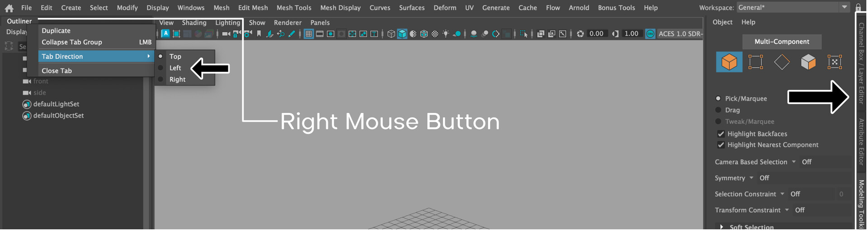Select Edge component diamond icon
Viewport: 868px width, 231px height.
(x=782, y=62)
